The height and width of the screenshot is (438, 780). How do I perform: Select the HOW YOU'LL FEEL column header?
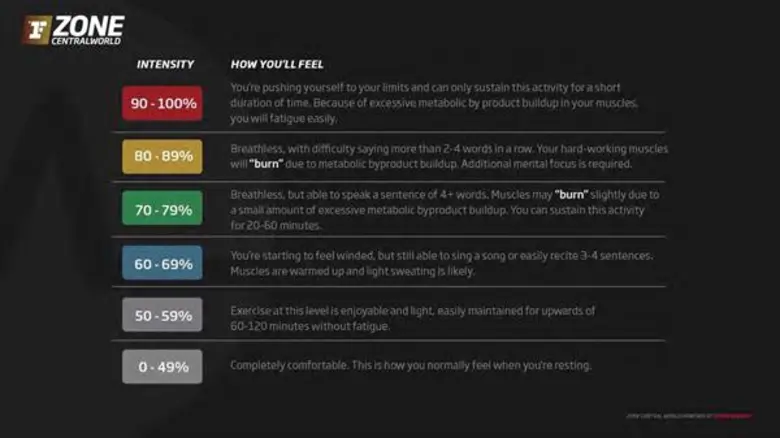pyautogui.click(x=275, y=65)
